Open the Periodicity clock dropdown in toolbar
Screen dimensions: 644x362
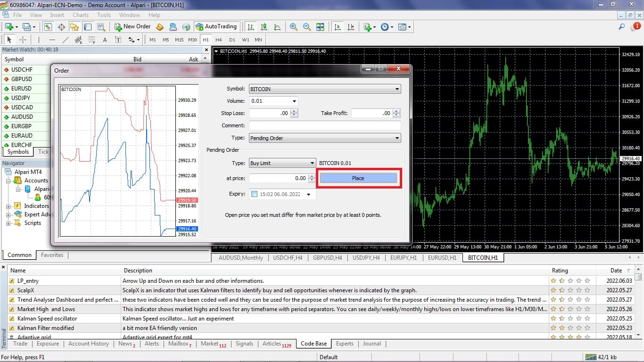(x=387, y=27)
